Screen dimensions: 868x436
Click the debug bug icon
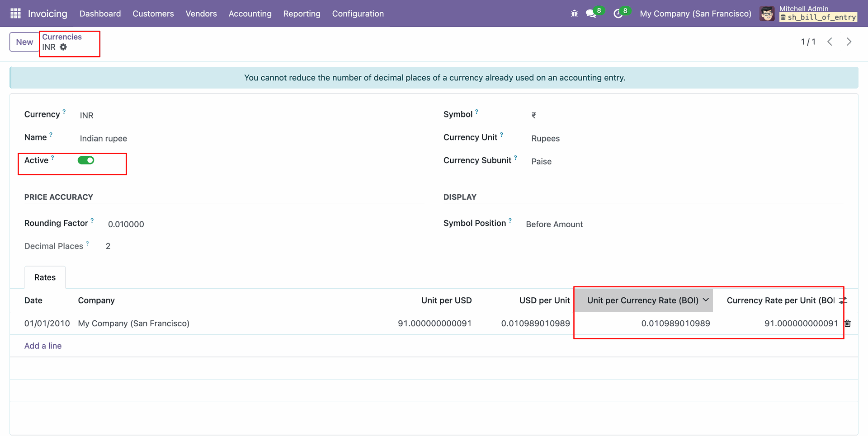click(x=574, y=14)
